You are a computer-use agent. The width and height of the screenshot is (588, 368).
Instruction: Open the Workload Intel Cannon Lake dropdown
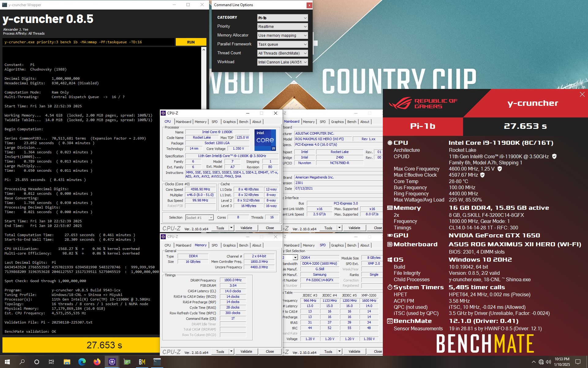click(x=282, y=62)
